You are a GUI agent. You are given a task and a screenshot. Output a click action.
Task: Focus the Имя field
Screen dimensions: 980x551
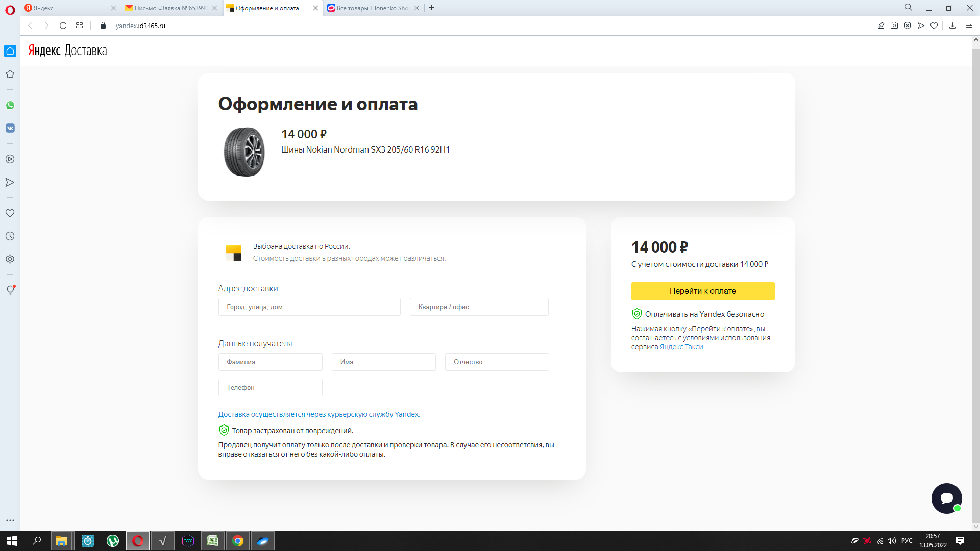(x=384, y=362)
